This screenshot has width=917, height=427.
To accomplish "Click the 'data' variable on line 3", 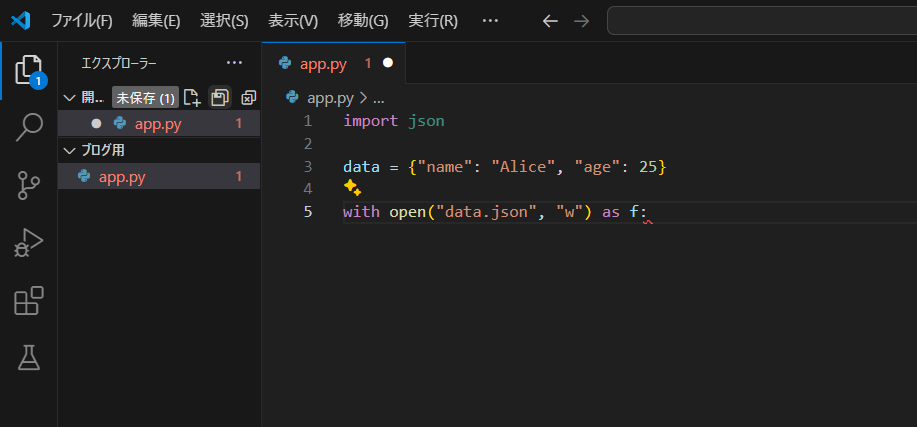I will click(361, 167).
